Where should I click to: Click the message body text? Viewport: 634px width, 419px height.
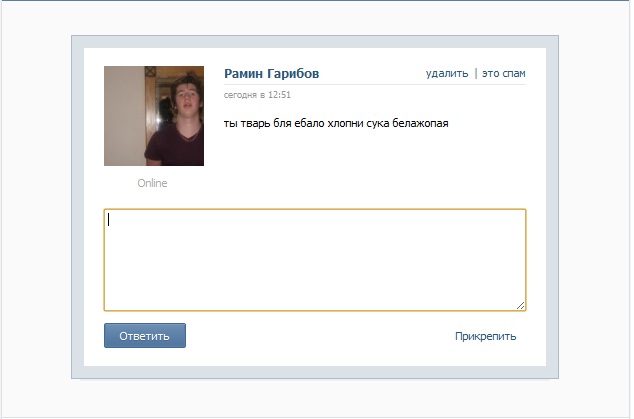336,123
